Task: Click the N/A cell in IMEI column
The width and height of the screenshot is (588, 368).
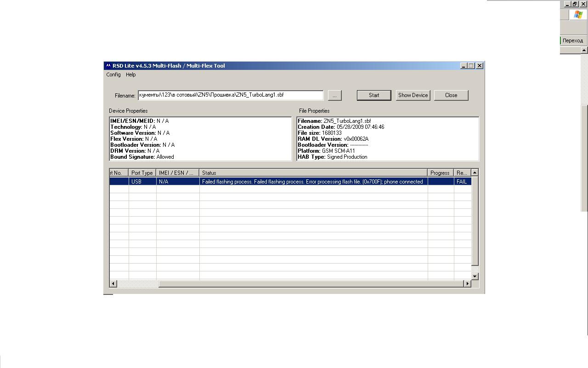Action: (178, 182)
